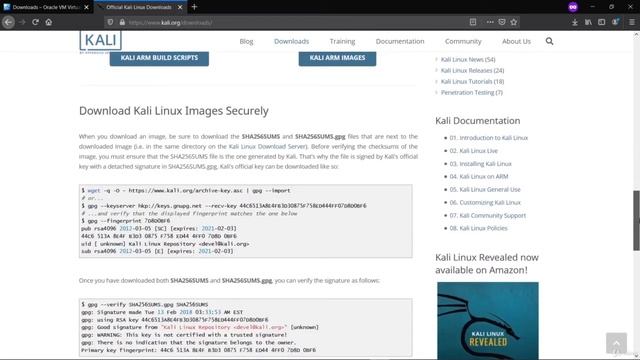Bookmark this page with star icon
Viewport: 640px width, 360px height.
point(514,22)
